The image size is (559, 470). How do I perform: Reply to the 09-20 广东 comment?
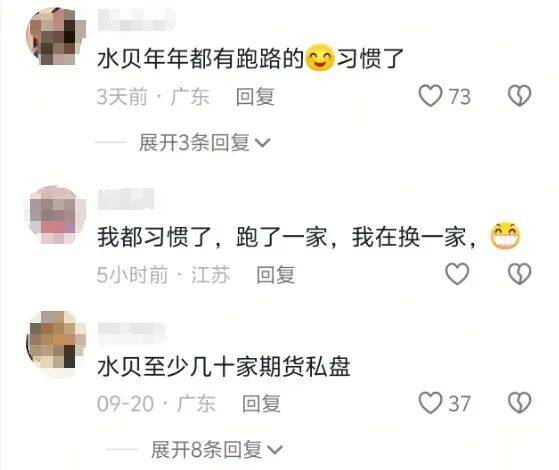click(x=261, y=404)
